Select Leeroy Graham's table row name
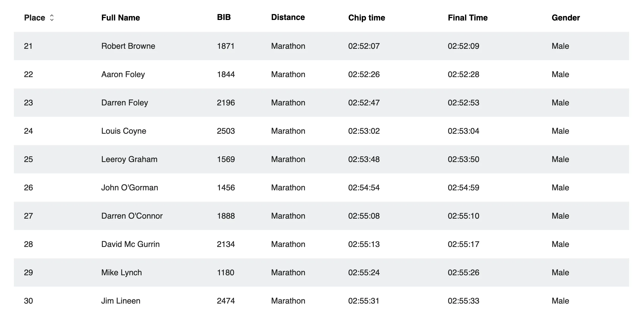 (x=129, y=159)
